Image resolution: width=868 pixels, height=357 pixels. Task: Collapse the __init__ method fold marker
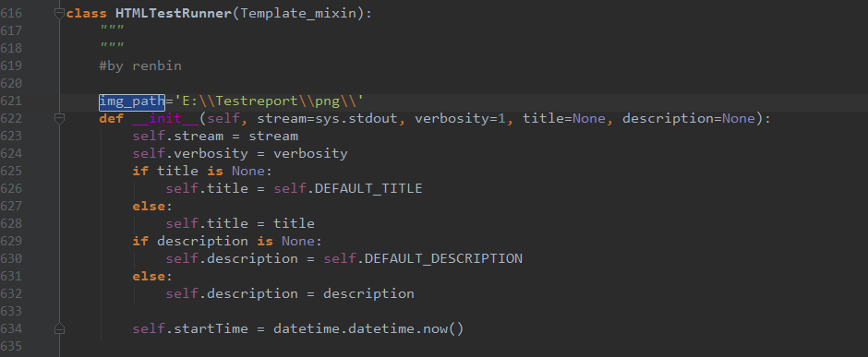point(59,118)
